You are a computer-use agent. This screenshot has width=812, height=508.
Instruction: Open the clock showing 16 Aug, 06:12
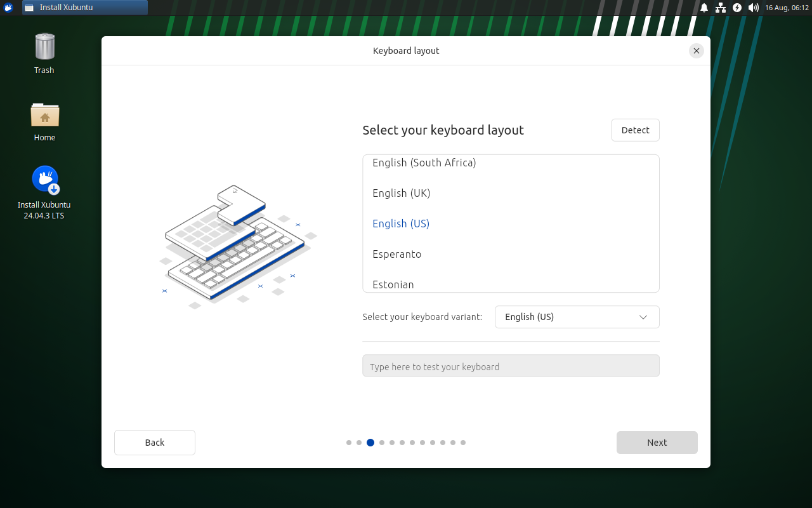tap(787, 8)
